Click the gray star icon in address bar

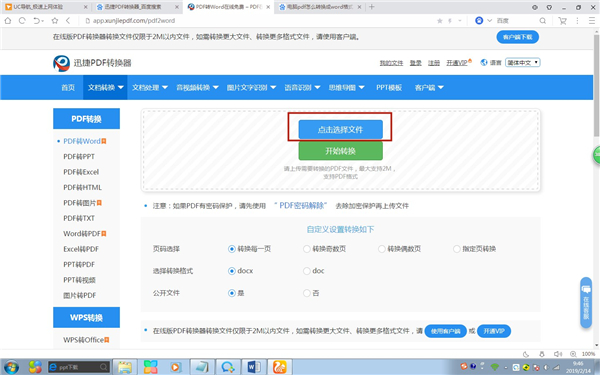tap(440, 21)
